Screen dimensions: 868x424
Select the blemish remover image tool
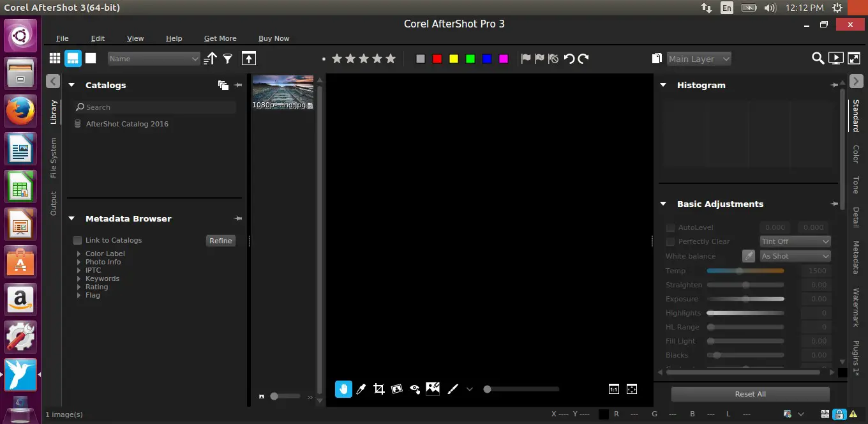(433, 388)
